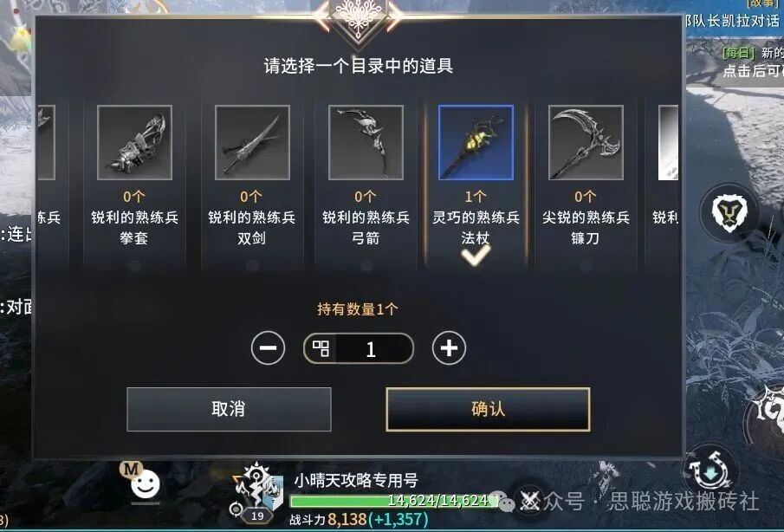The width and height of the screenshot is (784, 532).
Task: Tap the horseshoe mount icon
Action: click(x=709, y=472)
